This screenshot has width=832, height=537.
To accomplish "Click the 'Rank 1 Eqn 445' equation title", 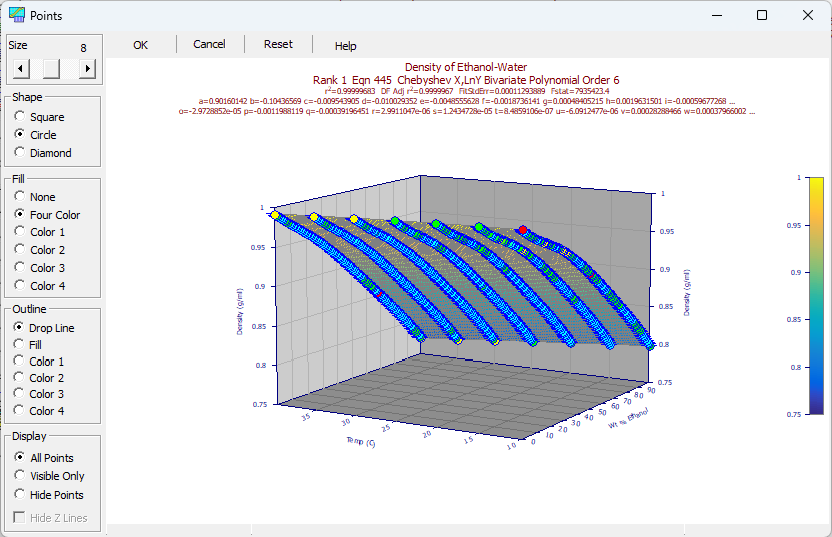I will pos(466,80).
